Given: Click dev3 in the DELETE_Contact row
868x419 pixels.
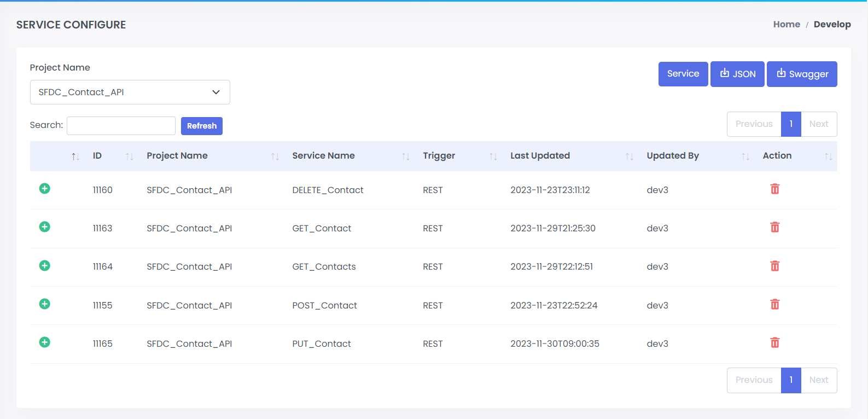Looking at the screenshot, I should pyautogui.click(x=657, y=190).
